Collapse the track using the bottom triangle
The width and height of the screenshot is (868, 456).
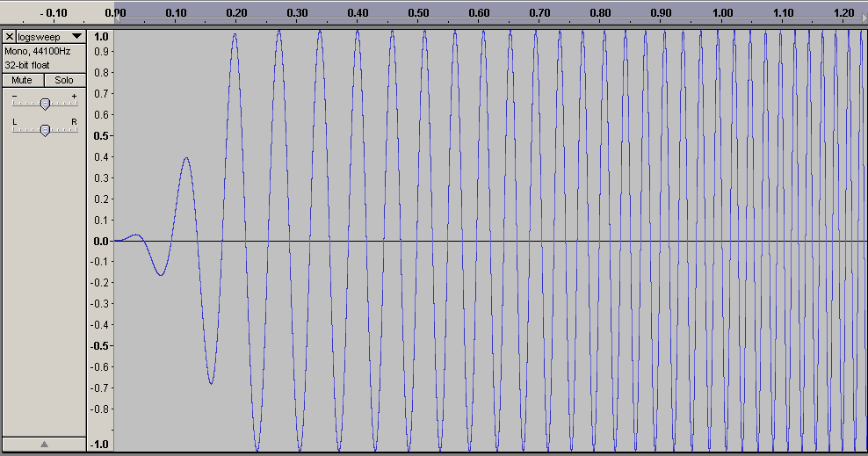tap(44, 444)
